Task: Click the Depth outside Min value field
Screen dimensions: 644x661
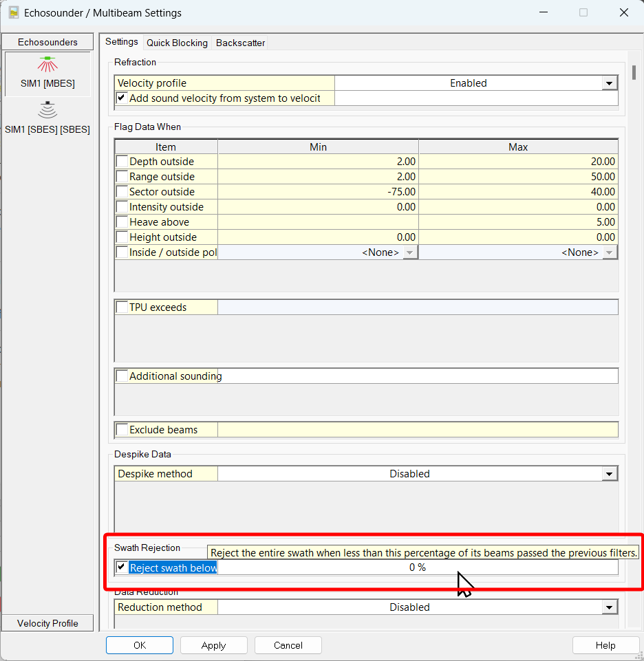Action: coord(318,162)
